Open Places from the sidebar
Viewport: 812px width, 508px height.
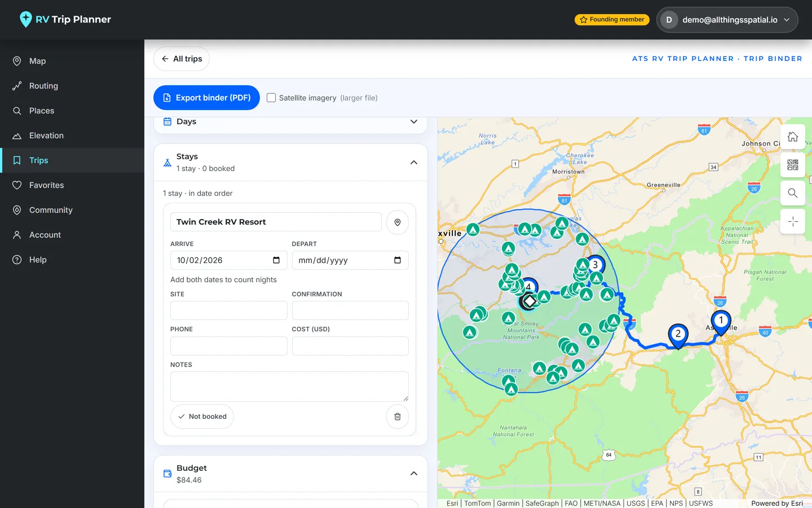pos(72,111)
